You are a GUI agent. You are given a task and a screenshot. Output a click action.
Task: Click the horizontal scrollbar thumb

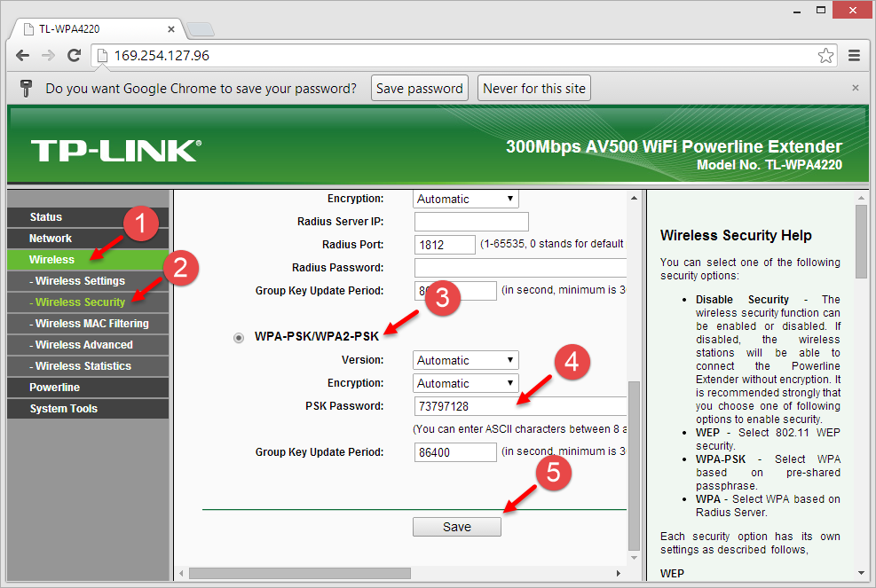[300, 574]
